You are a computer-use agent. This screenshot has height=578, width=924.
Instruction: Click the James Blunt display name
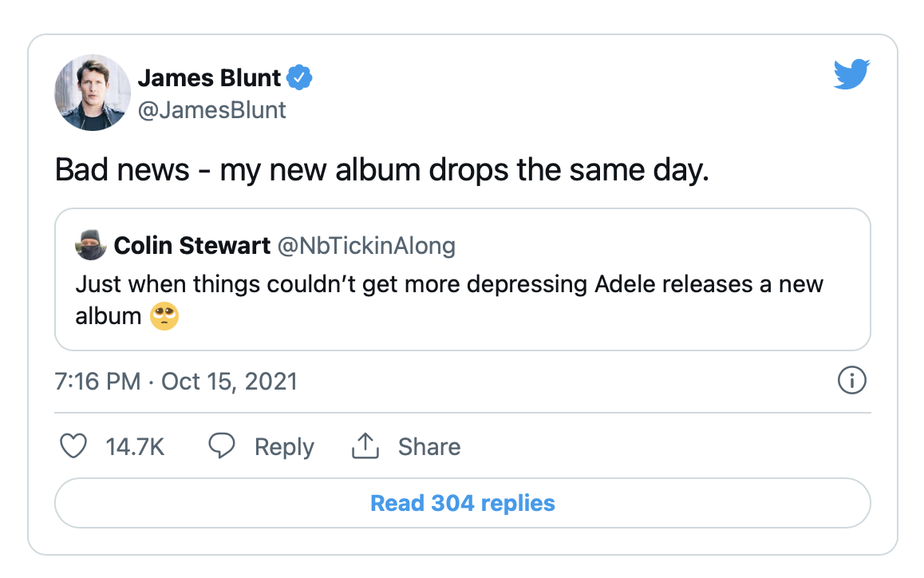pos(209,77)
